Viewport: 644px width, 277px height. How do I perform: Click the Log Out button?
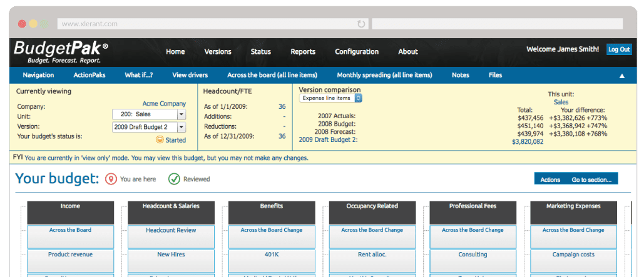click(x=619, y=49)
